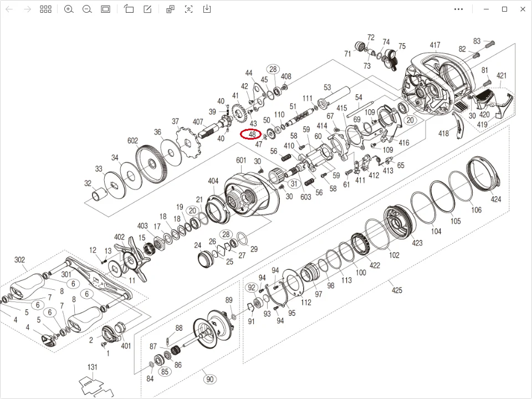Image resolution: width=532 pixels, height=399 pixels.
Task: Go back to the previous image
Action: pyautogui.click(x=9, y=9)
